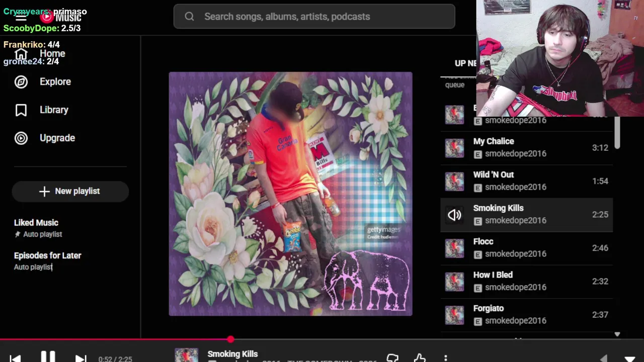Like the current song
The image size is (644, 362).
click(x=420, y=358)
